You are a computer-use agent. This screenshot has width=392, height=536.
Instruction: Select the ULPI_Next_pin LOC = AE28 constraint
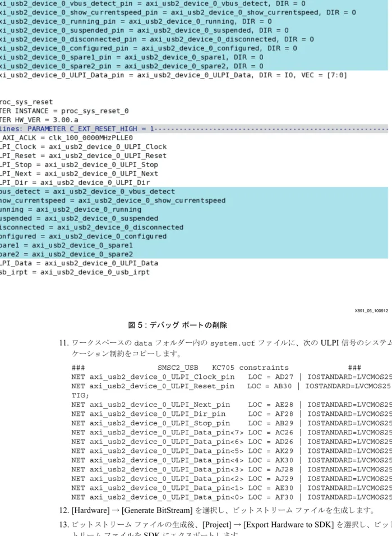[x=232, y=405]
